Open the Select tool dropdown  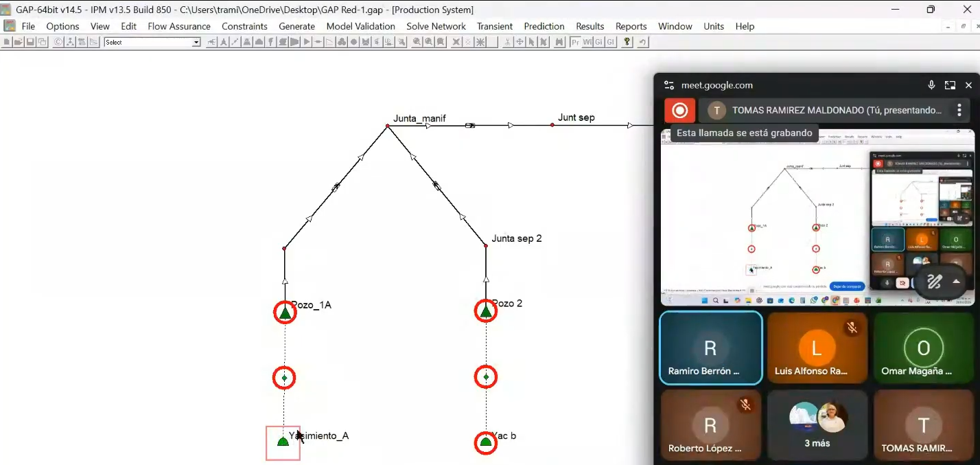tap(196, 43)
